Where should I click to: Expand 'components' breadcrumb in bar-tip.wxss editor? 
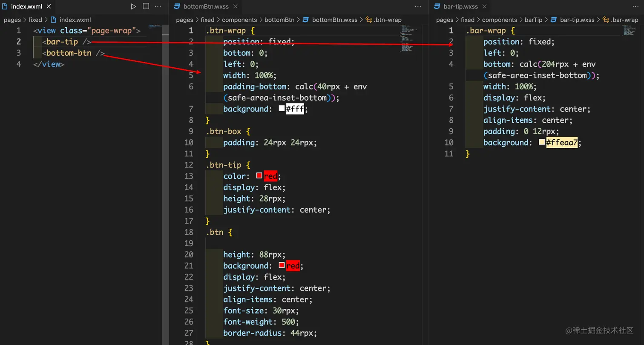[x=500, y=20]
